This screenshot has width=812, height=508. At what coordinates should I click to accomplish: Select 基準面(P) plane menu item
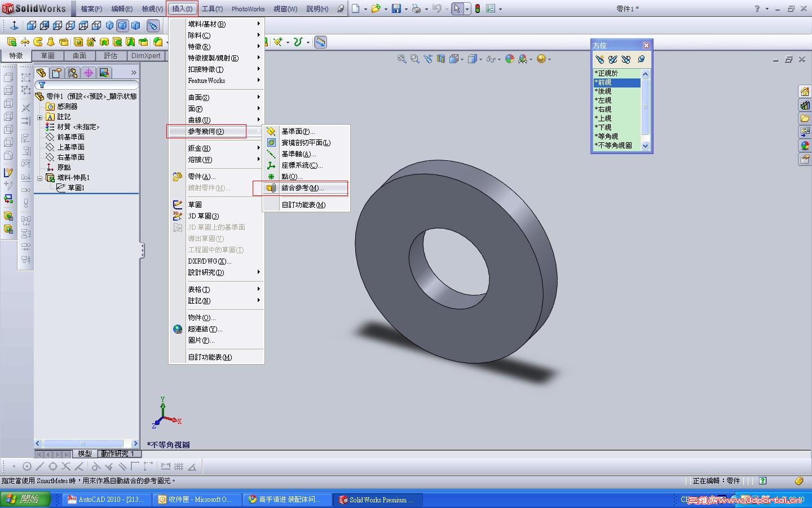306,132
